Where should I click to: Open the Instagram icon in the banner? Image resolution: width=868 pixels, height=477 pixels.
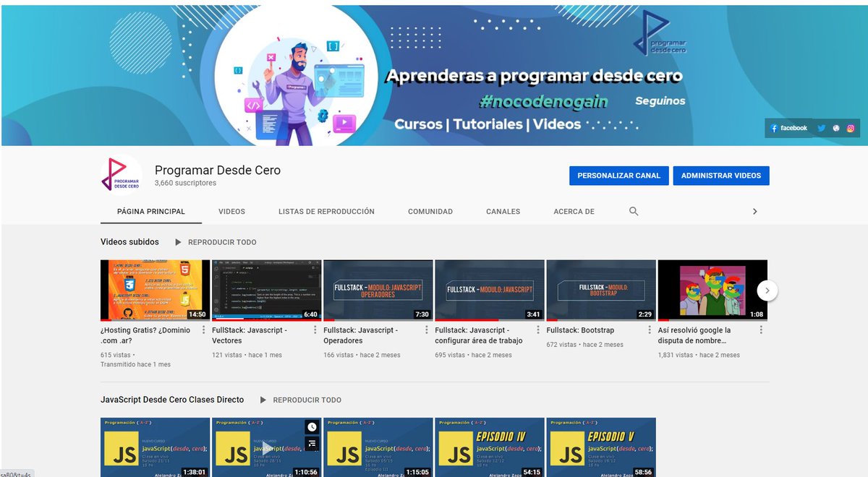click(851, 128)
